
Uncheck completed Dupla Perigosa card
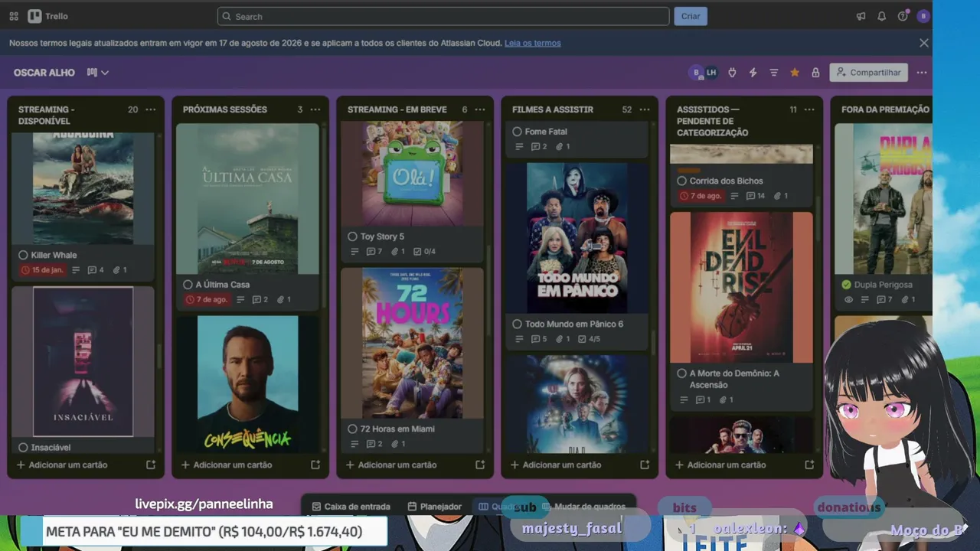click(x=846, y=285)
